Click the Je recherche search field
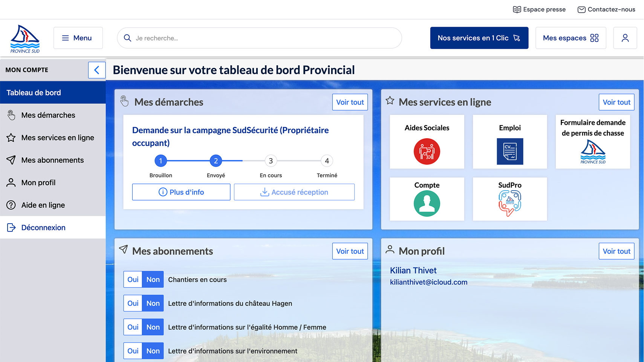 [259, 38]
